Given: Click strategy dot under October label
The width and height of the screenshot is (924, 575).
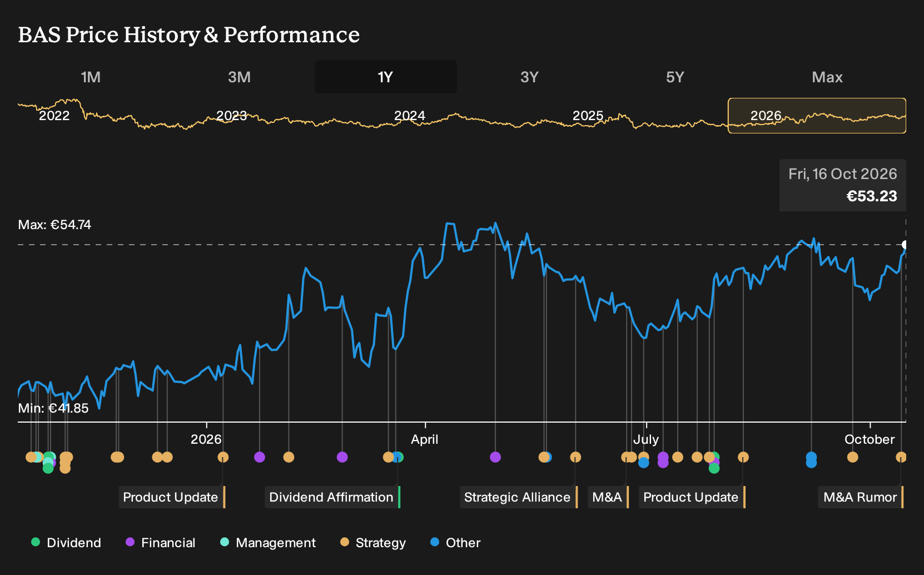Looking at the screenshot, I should [x=852, y=457].
